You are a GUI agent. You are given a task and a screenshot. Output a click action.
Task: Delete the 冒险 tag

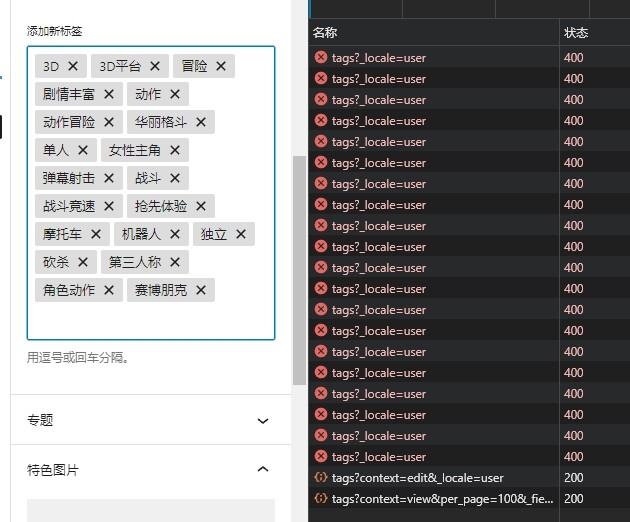[220, 67]
